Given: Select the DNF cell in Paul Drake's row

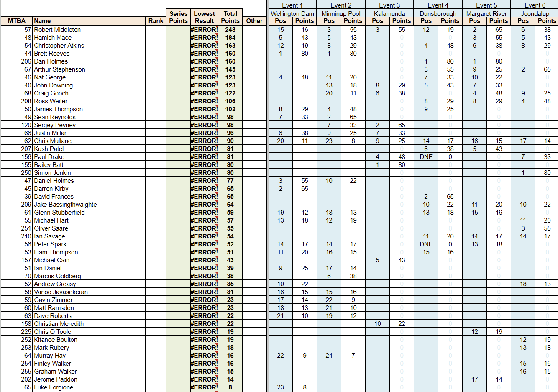Looking at the screenshot, I should click(x=426, y=157).
